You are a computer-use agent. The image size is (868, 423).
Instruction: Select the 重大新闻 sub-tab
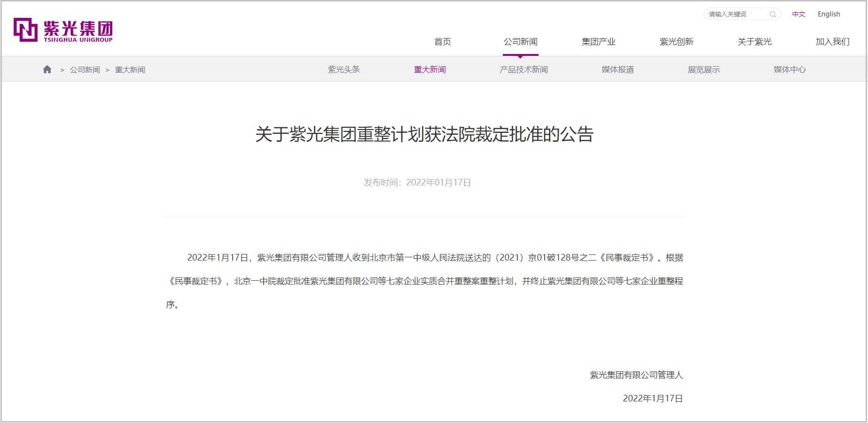click(430, 69)
